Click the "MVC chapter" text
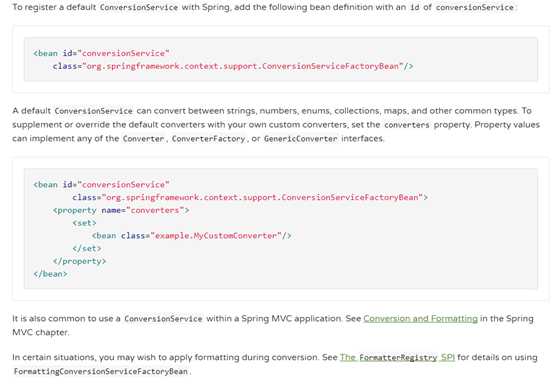Image resolution: width=554 pixels, height=384 pixels. pos(41,332)
